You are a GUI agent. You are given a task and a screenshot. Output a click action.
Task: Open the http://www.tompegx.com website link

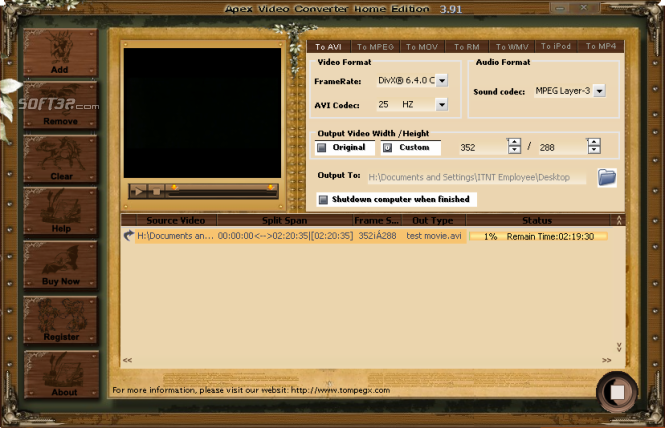coord(340,390)
